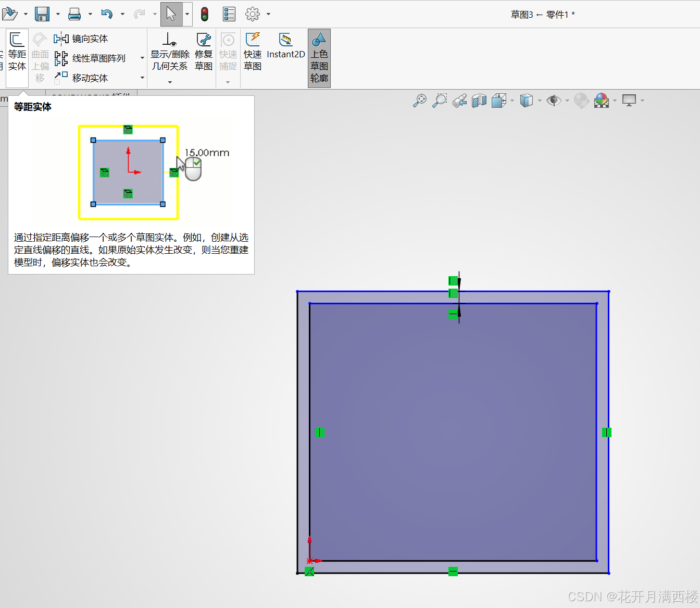Expand the view settings dropdown arrow
The width and height of the screenshot is (700, 608).
click(x=643, y=101)
